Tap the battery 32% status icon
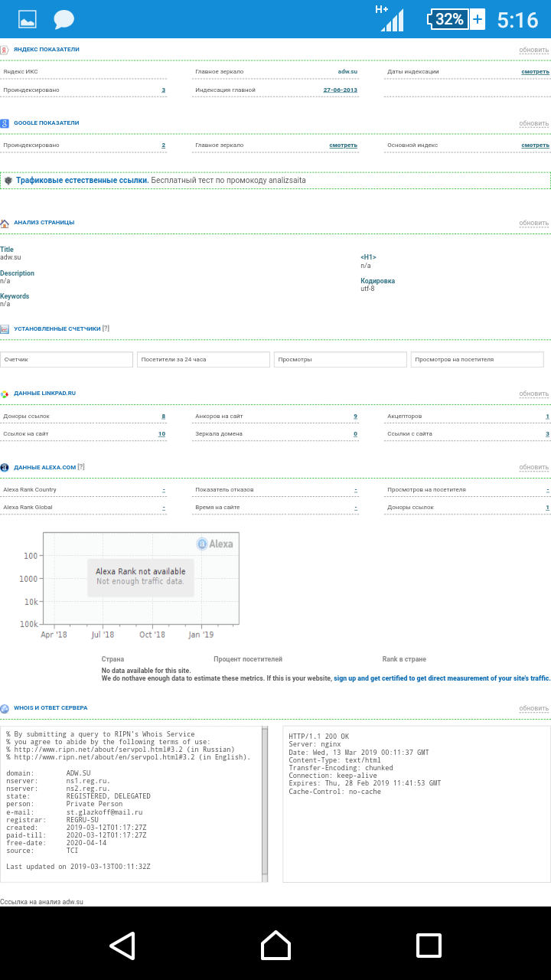 click(456, 19)
